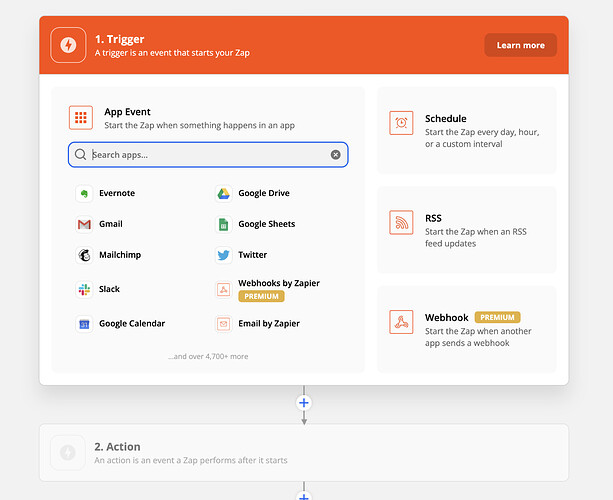Click 'Start the Zap every day' description

tap(482, 138)
